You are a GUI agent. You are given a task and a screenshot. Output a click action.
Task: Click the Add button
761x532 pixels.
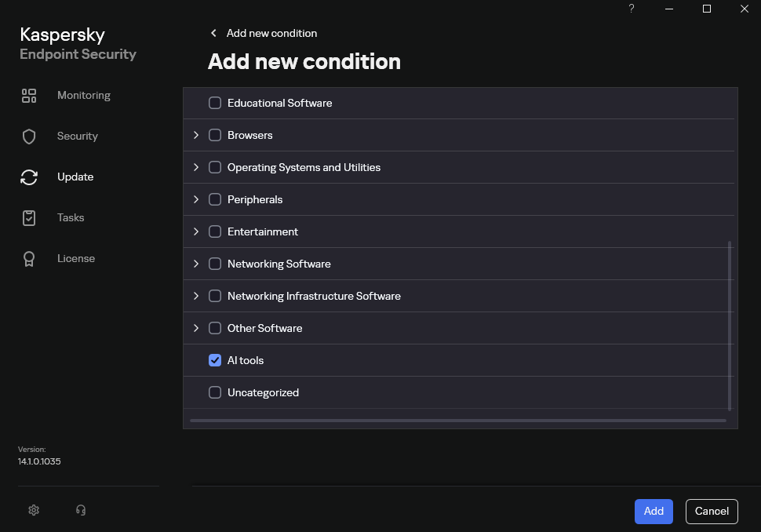point(654,511)
